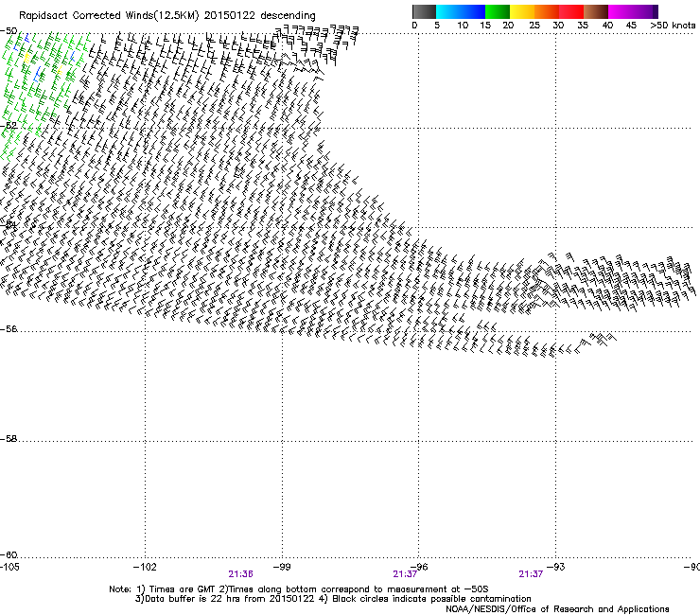
Task: Click the chart title 'Rapidscat Corrected Winds(12.5KM)'
Action: (109, 16)
